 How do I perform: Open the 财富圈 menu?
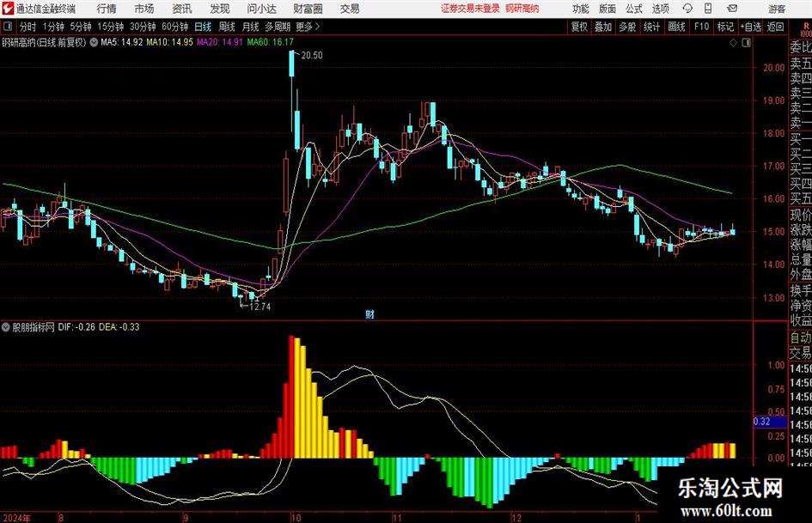308,9
